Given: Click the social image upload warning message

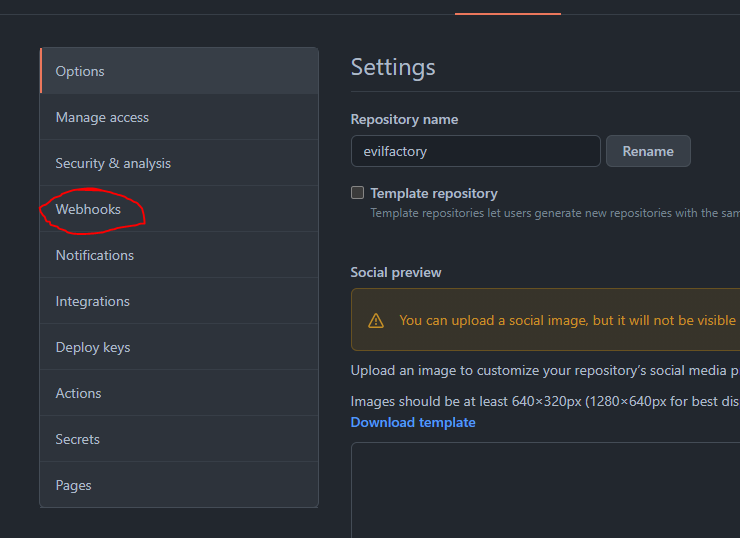Looking at the screenshot, I should pyautogui.click(x=566, y=321).
